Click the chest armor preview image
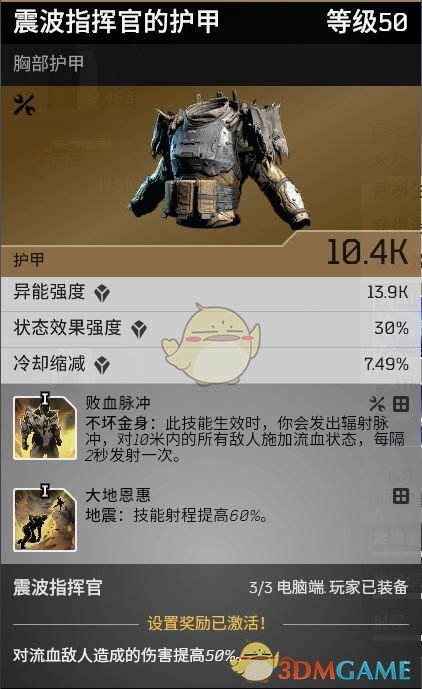The width and height of the screenshot is (422, 689). pyautogui.click(x=219, y=159)
